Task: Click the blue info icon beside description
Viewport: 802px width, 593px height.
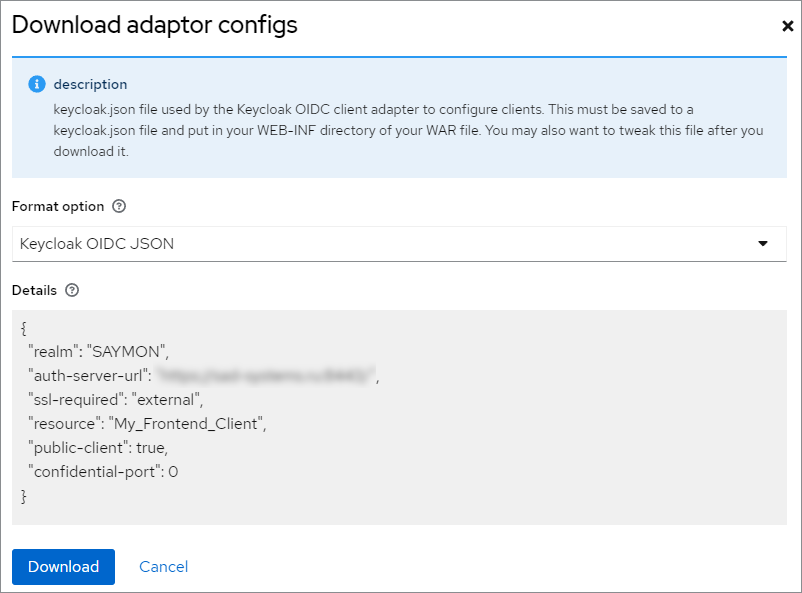Action: (36, 84)
